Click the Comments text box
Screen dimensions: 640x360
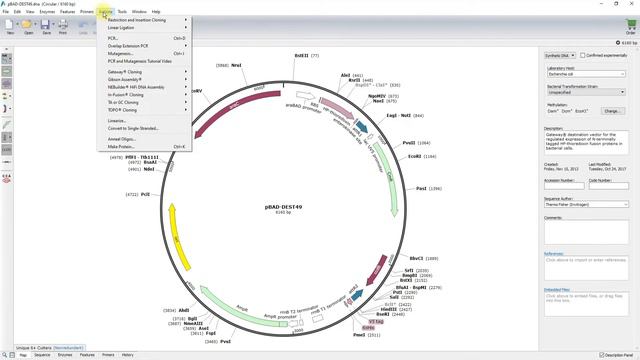coord(586,232)
